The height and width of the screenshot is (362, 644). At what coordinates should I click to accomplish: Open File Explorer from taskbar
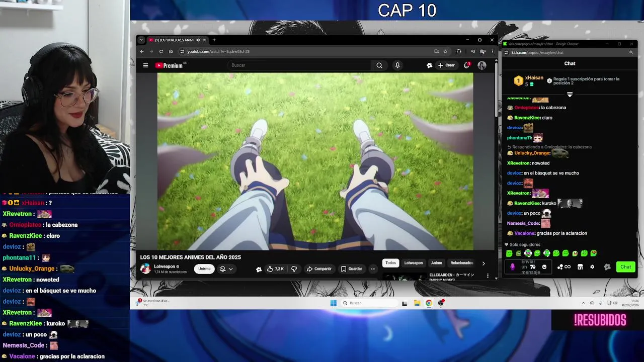coord(417,303)
